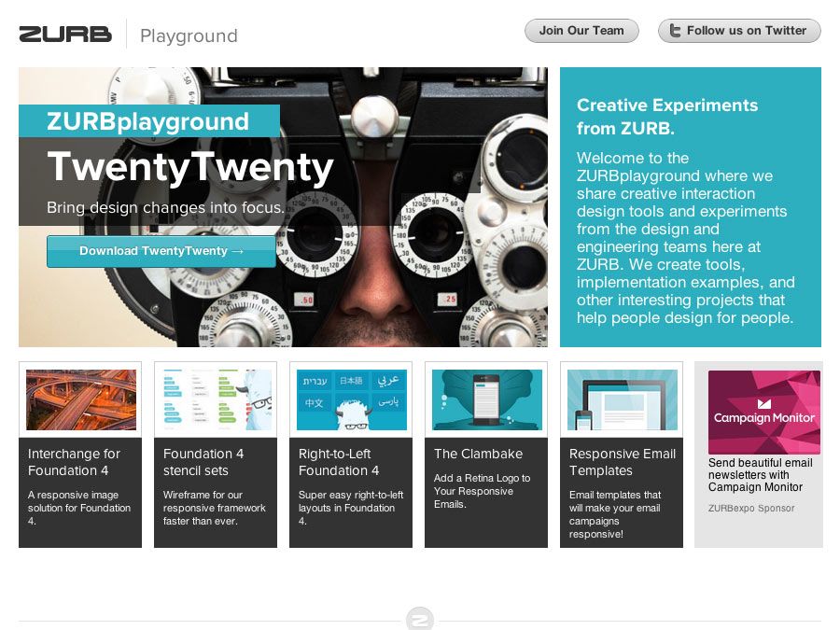Viewport: 840px width, 630px height.
Task: Click the ZURBexpo Sponsor label
Action: pyautogui.click(x=751, y=509)
